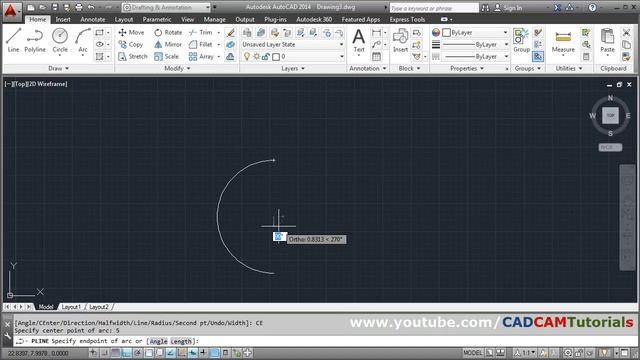
Task: Click the Group icon in Groups panel
Action: pos(521,40)
